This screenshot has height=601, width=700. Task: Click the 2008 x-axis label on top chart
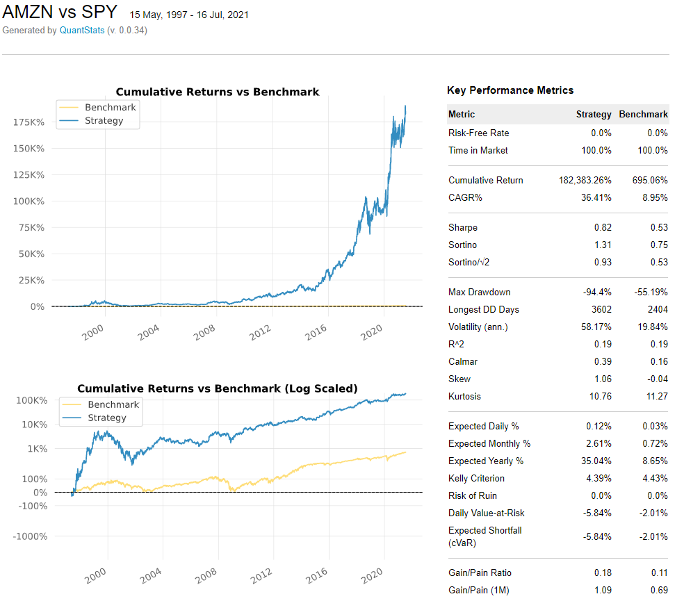point(204,333)
